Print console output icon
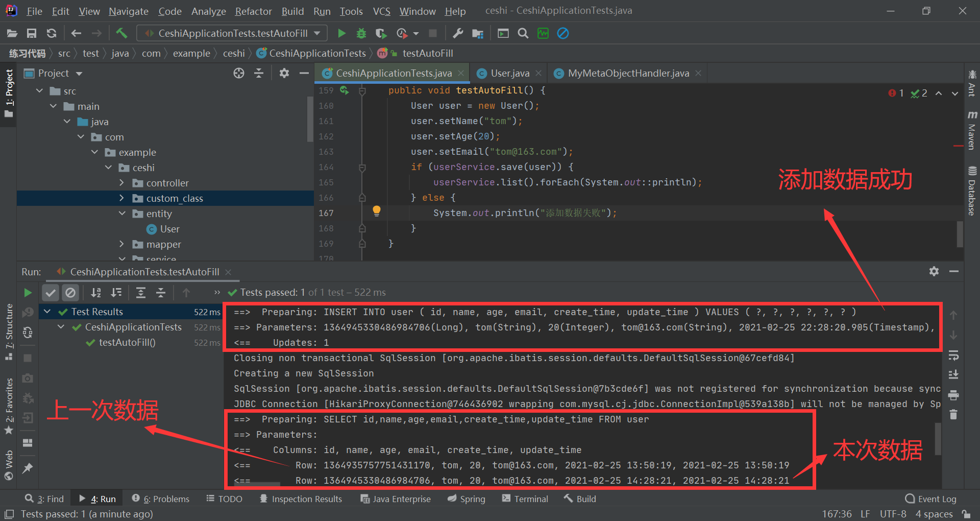980x521 pixels. [x=953, y=395]
